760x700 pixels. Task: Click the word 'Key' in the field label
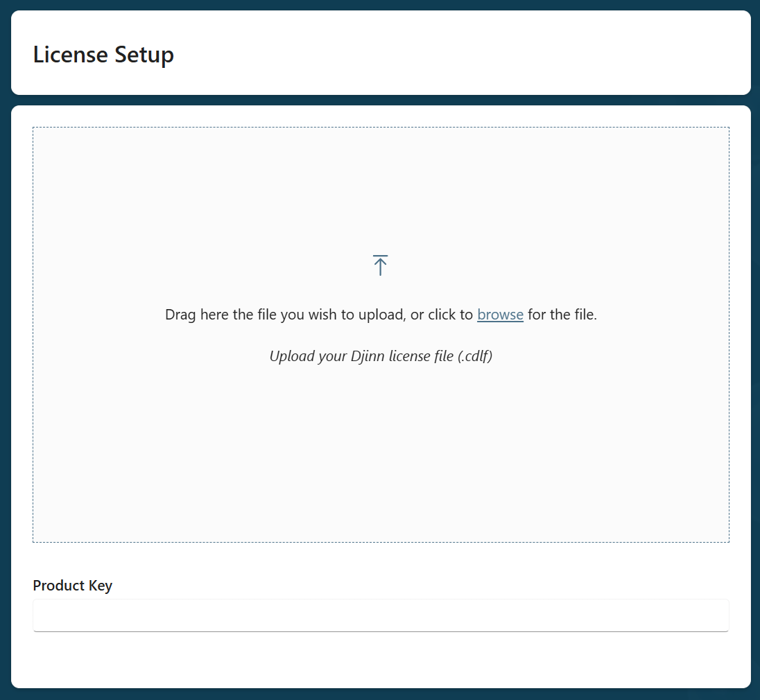[101, 586]
